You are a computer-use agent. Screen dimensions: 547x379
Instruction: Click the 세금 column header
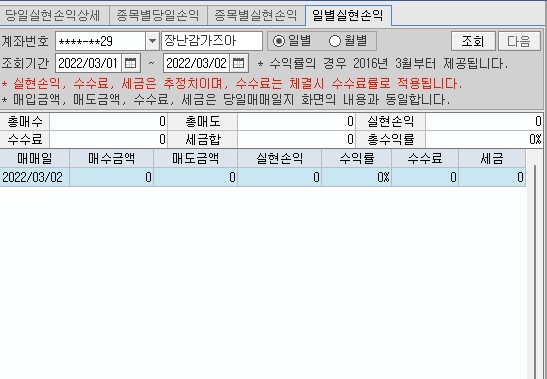coord(492,159)
